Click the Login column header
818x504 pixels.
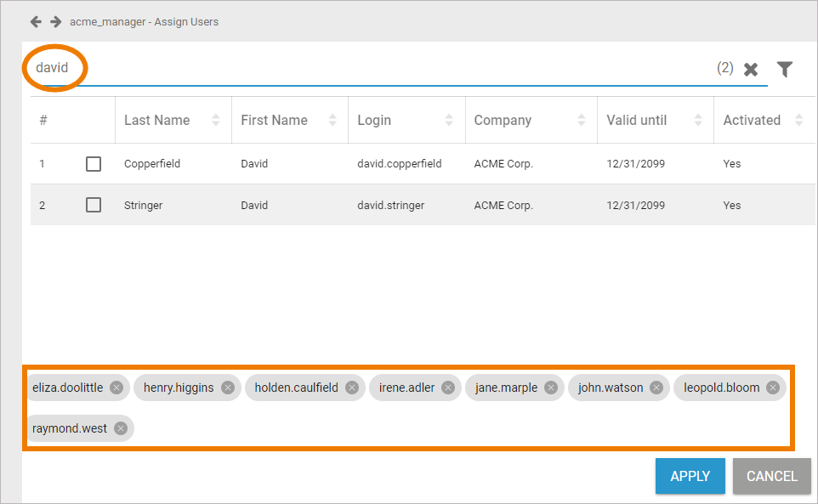(374, 120)
